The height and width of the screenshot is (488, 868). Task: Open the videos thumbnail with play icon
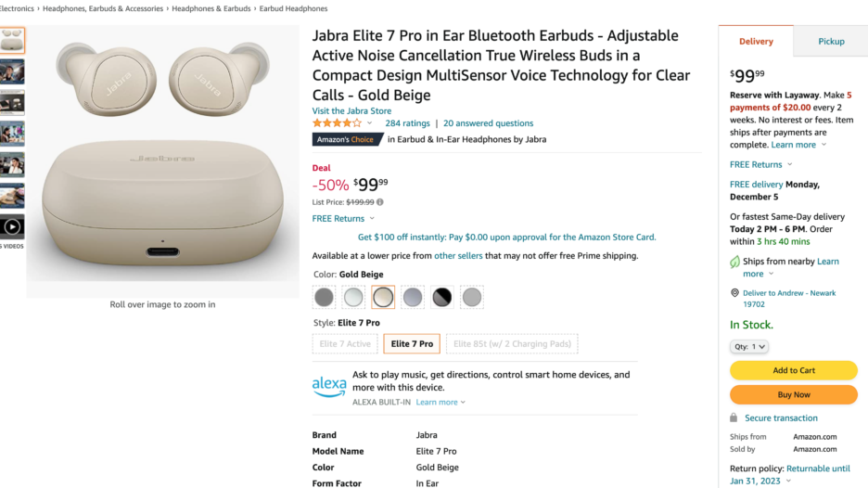[12, 225]
